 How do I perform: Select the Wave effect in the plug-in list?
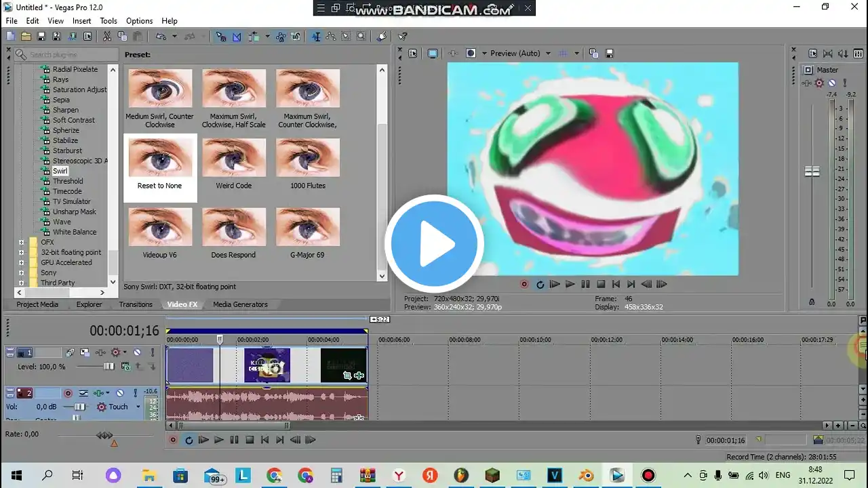tap(62, 222)
